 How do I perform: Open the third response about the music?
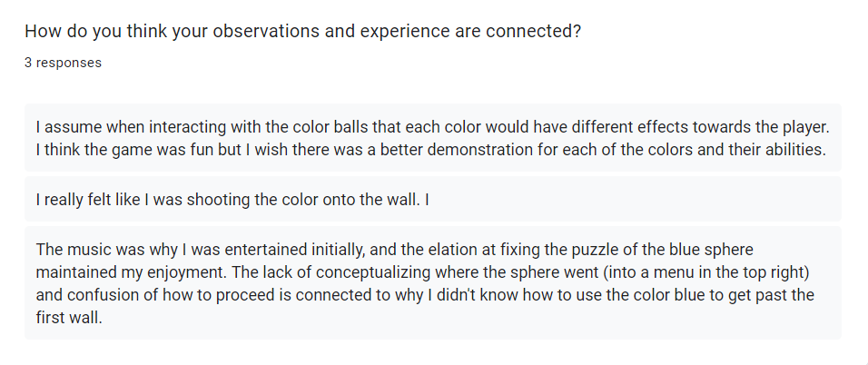(433, 282)
